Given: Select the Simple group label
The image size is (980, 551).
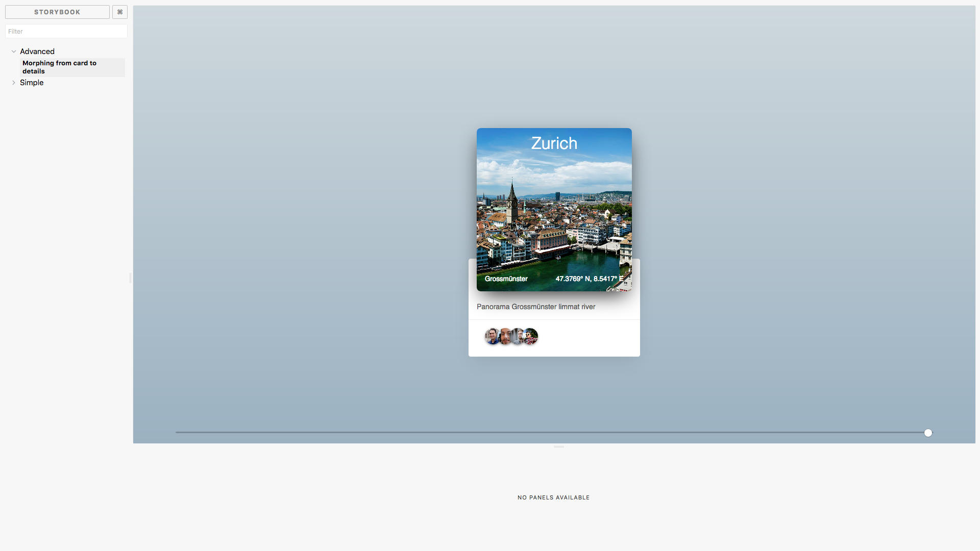Looking at the screenshot, I should point(31,83).
